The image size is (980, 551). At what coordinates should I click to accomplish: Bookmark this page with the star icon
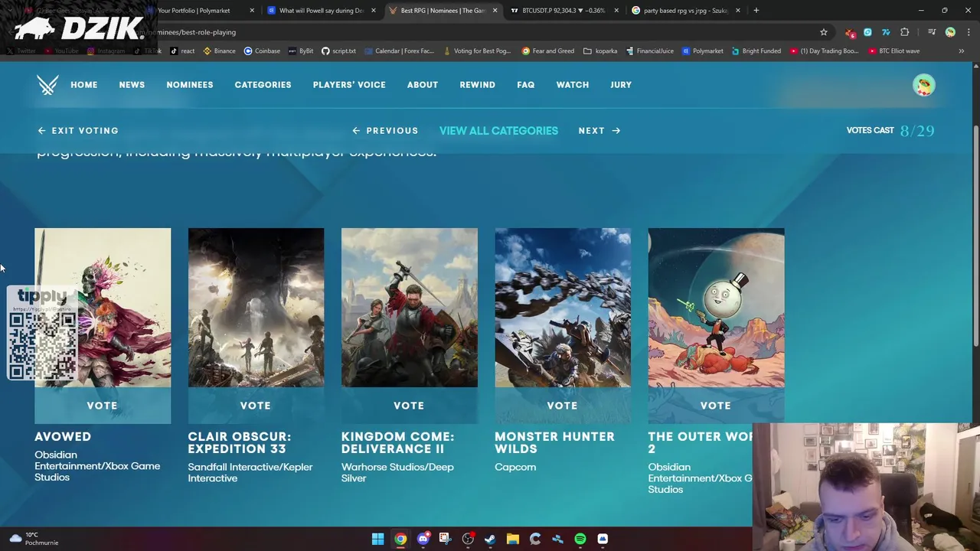tap(824, 32)
